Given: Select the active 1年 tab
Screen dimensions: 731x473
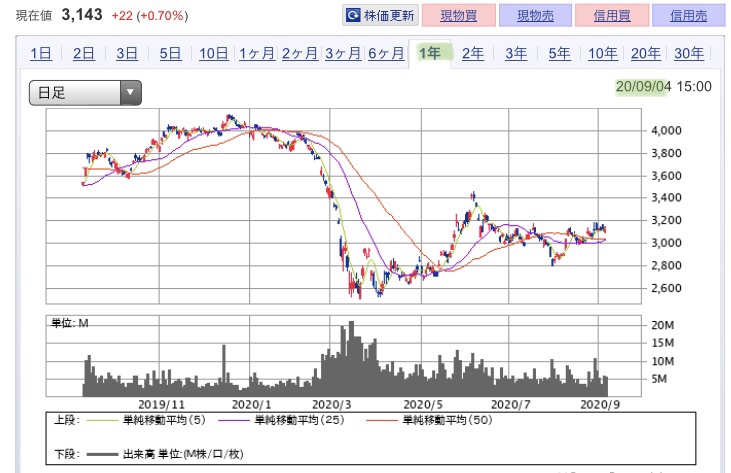Looking at the screenshot, I should 432,53.
